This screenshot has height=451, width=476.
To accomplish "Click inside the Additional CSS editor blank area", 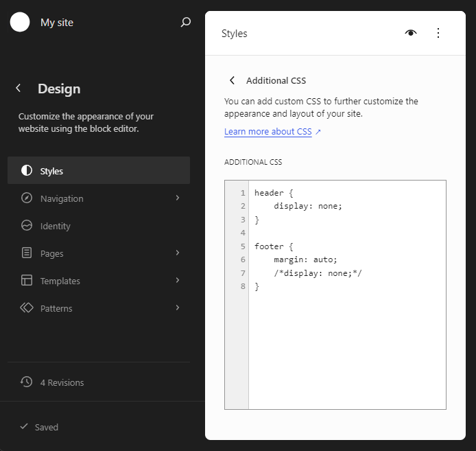I will pos(347,349).
